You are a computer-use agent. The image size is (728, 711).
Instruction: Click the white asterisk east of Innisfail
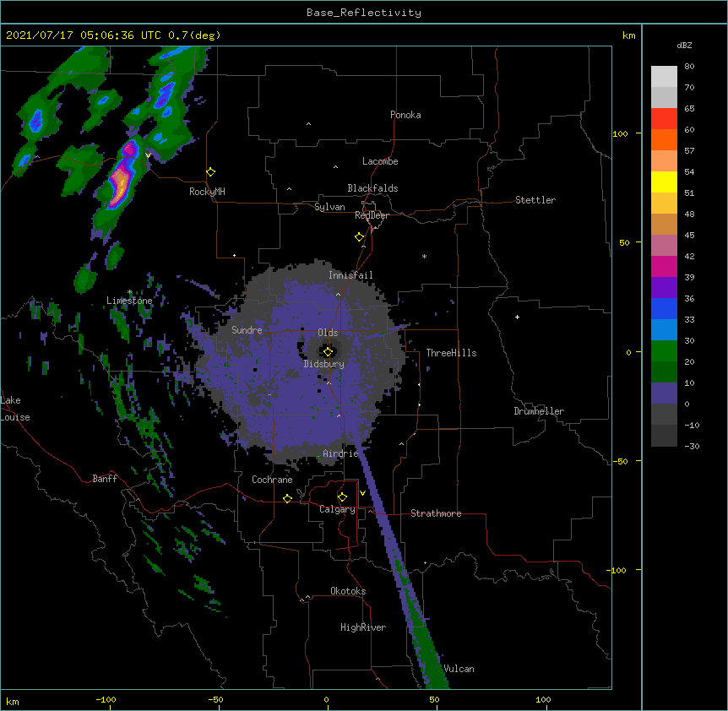(424, 256)
